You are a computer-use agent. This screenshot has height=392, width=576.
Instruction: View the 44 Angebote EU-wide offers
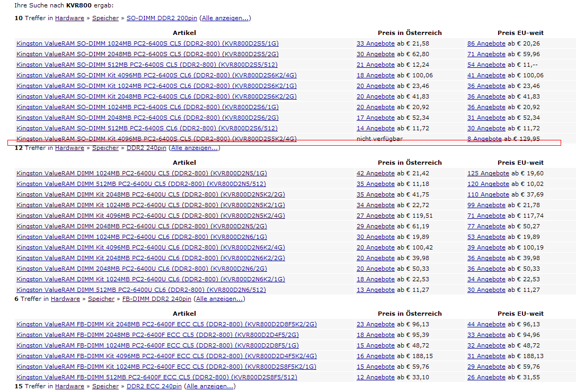(486, 324)
